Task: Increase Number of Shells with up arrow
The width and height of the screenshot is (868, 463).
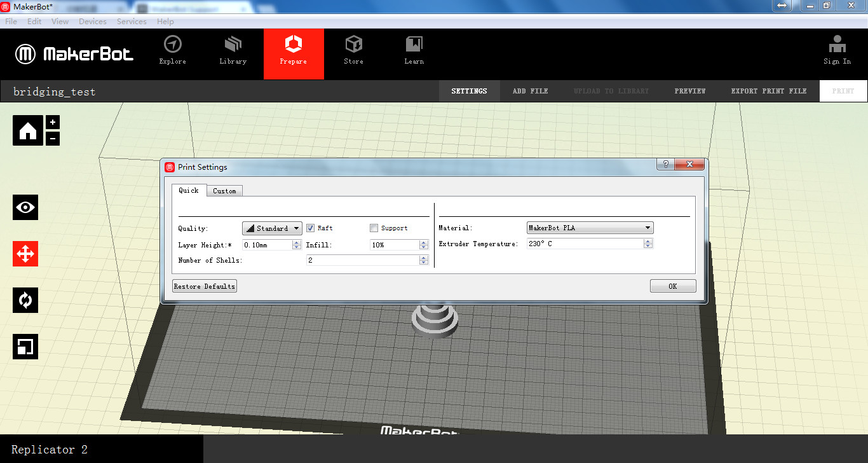Action: (x=424, y=258)
